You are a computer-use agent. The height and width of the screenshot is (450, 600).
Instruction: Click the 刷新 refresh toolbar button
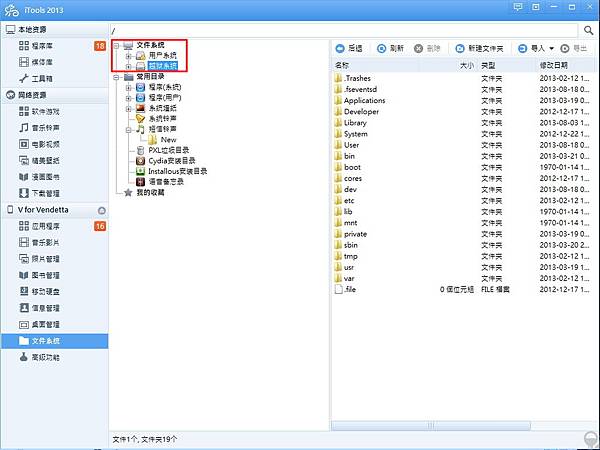click(x=390, y=49)
